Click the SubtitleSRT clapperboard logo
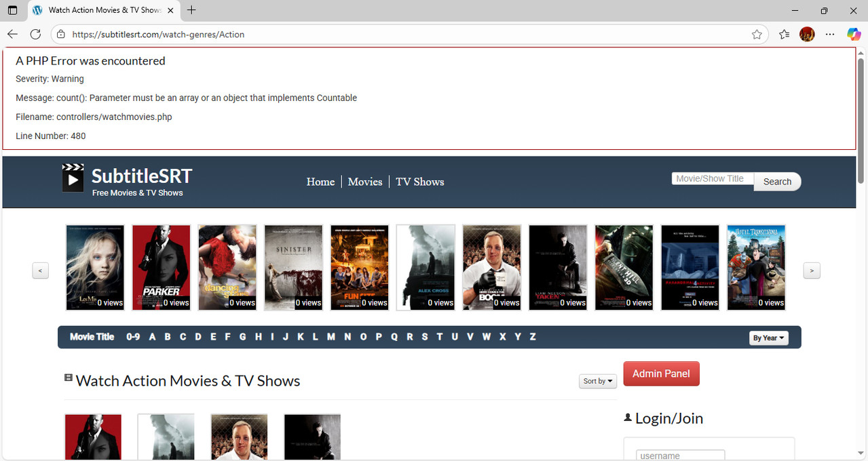Viewport: 868px width, 461px height. click(73, 178)
